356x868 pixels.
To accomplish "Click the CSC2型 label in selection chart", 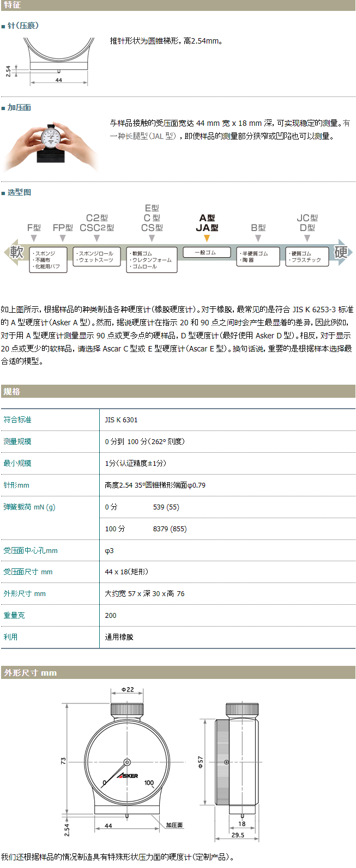I will pos(97,227).
